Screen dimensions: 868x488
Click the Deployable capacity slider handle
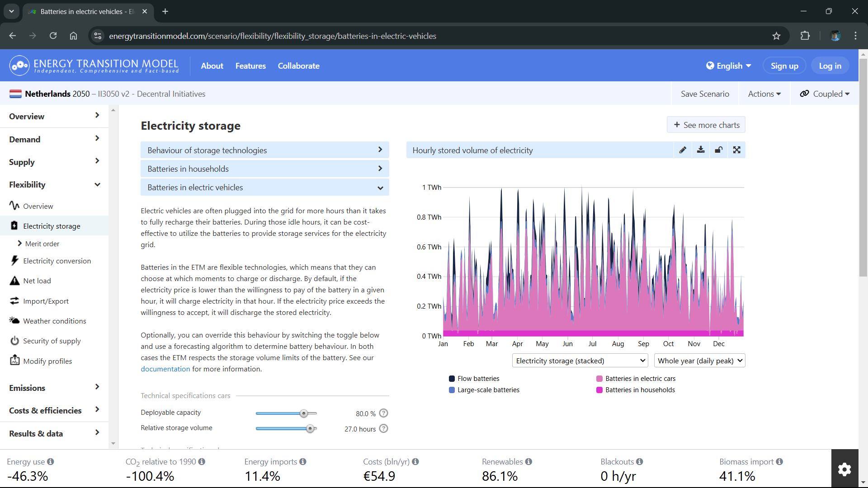(x=304, y=413)
